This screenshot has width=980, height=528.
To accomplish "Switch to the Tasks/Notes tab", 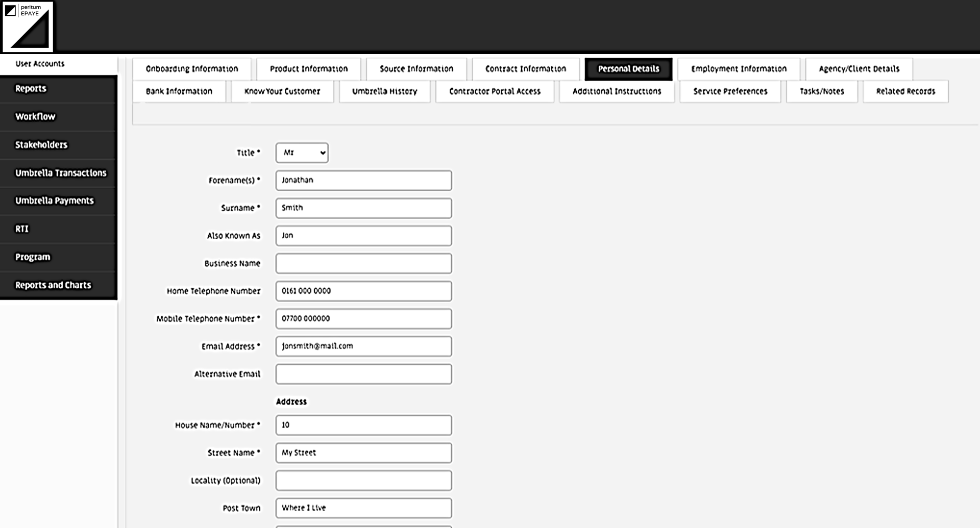I will 822,91.
